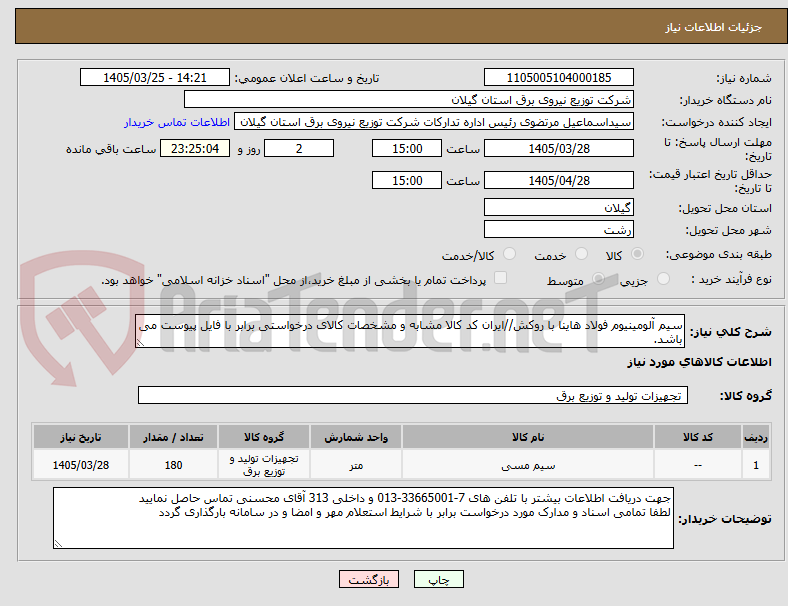Image resolution: width=788 pixels, height=606 pixels.
Task: Click the price validity date 1405/04/28 field
Action: pyautogui.click(x=558, y=180)
